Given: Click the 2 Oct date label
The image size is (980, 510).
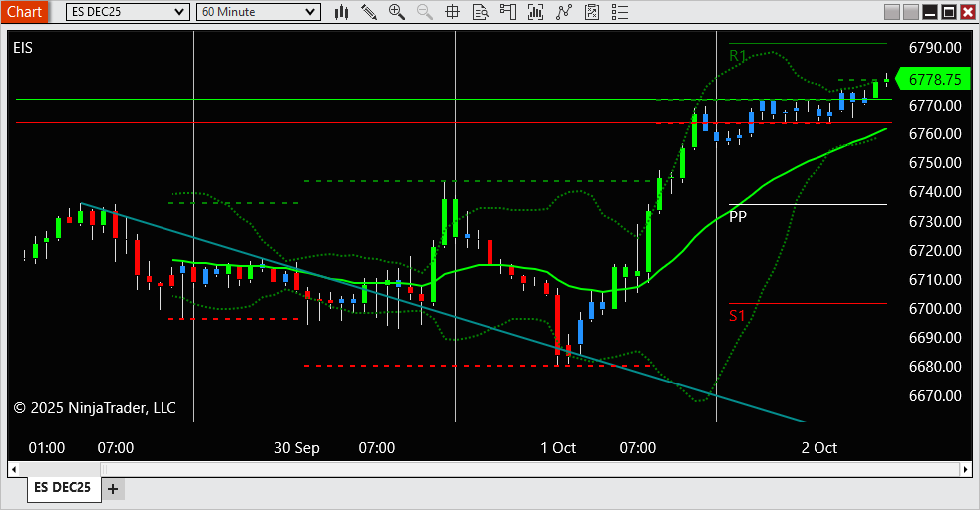Looking at the screenshot, I should pos(819,448).
